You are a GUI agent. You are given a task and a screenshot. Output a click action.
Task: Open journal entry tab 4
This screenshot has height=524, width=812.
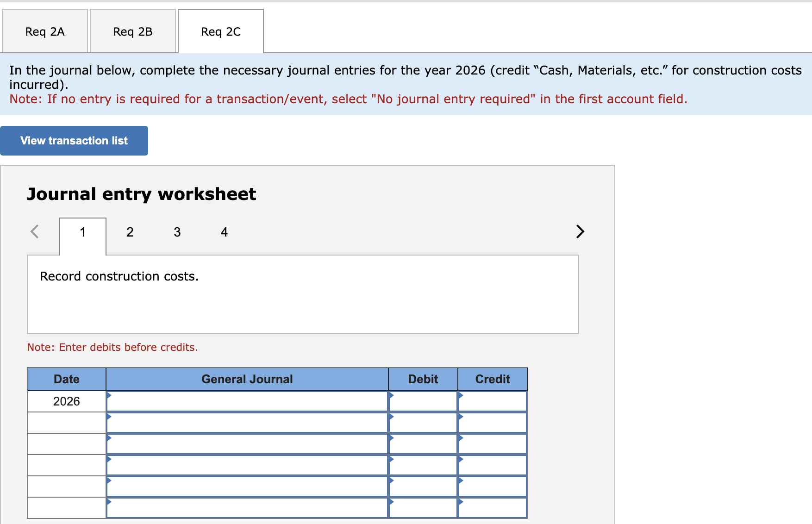pyautogui.click(x=225, y=232)
